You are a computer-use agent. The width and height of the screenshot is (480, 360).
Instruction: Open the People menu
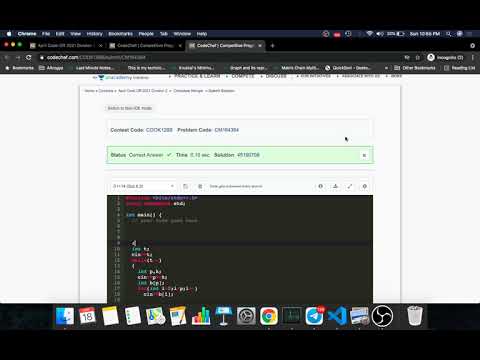(146, 34)
